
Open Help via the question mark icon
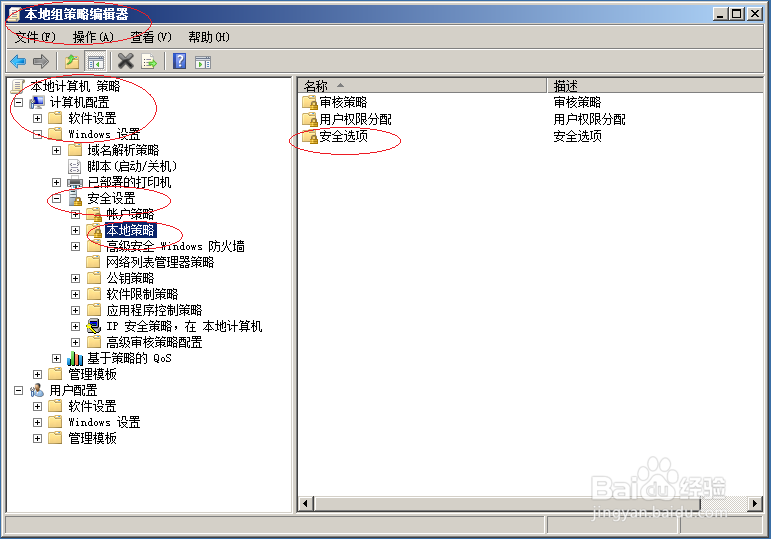pos(180,61)
